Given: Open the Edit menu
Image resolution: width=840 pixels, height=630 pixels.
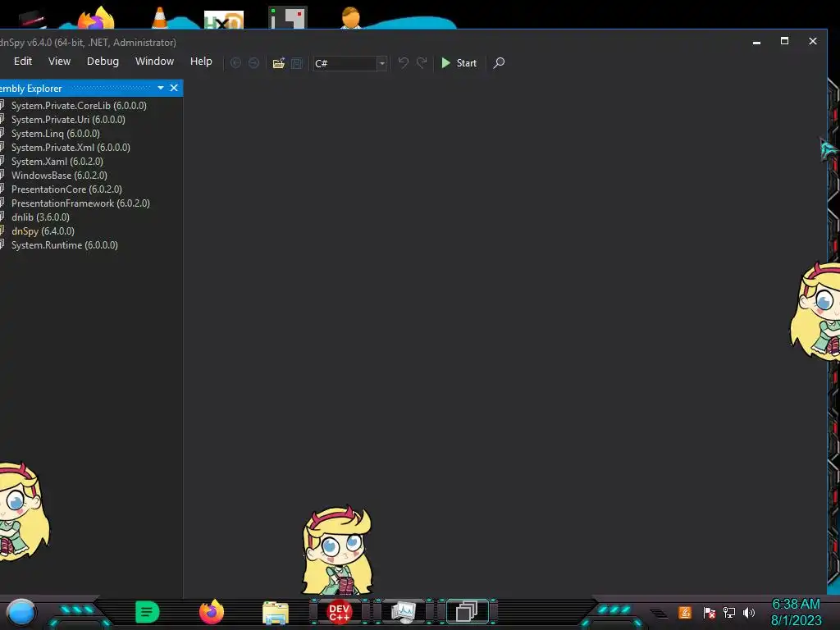Looking at the screenshot, I should (x=22, y=62).
